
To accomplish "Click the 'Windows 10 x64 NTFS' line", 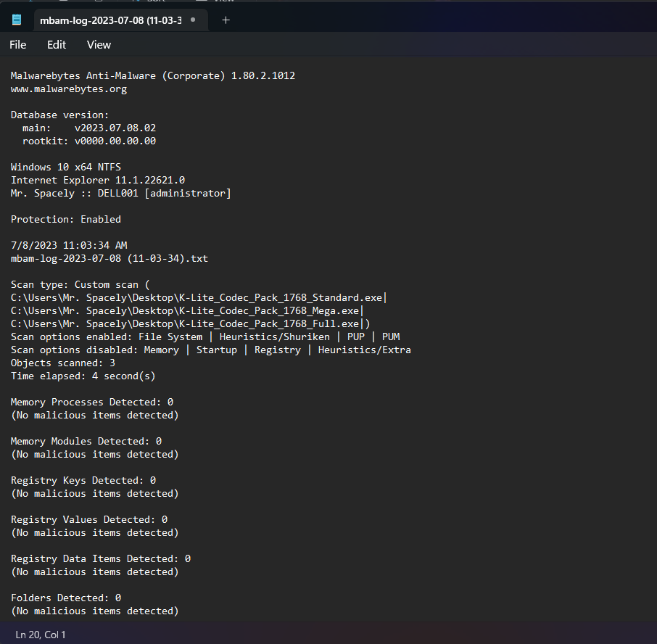I will [66, 168].
